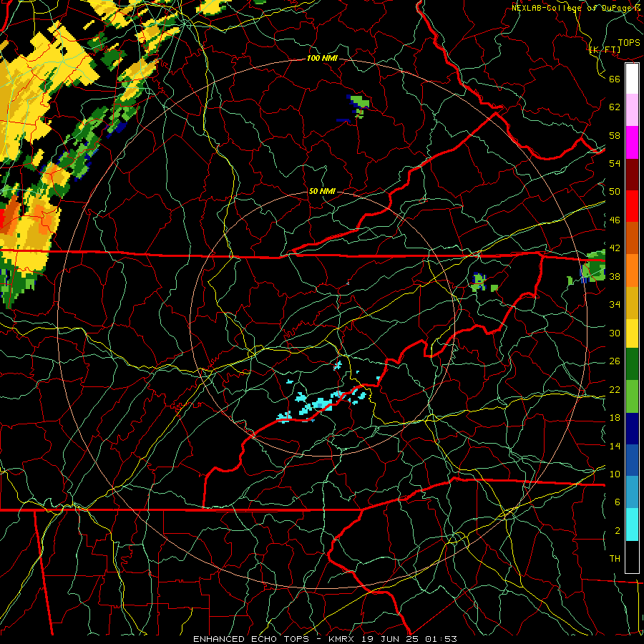Click the "66" legend value
The image size is (644, 644).
[x=615, y=79]
